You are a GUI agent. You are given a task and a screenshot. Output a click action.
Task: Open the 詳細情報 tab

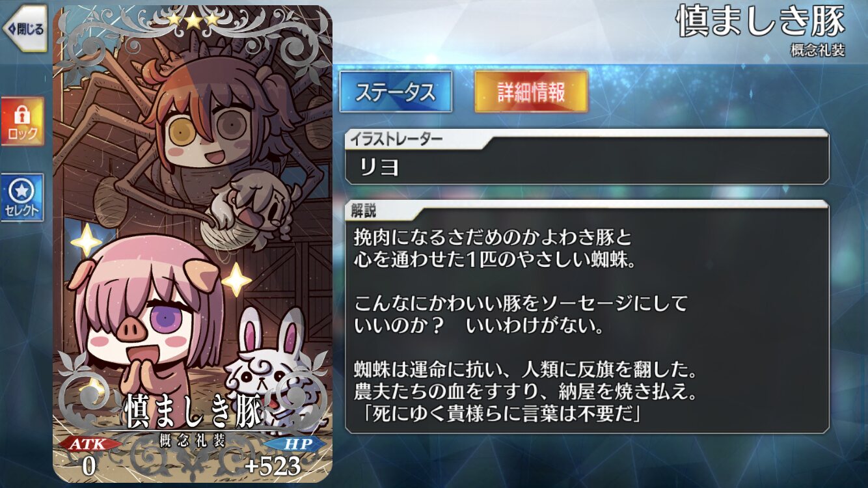point(531,92)
